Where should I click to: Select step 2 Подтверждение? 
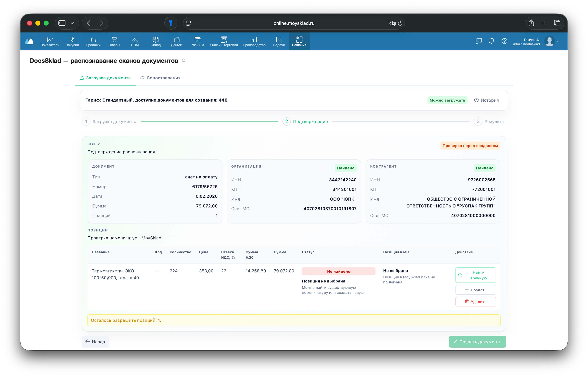tap(305, 121)
